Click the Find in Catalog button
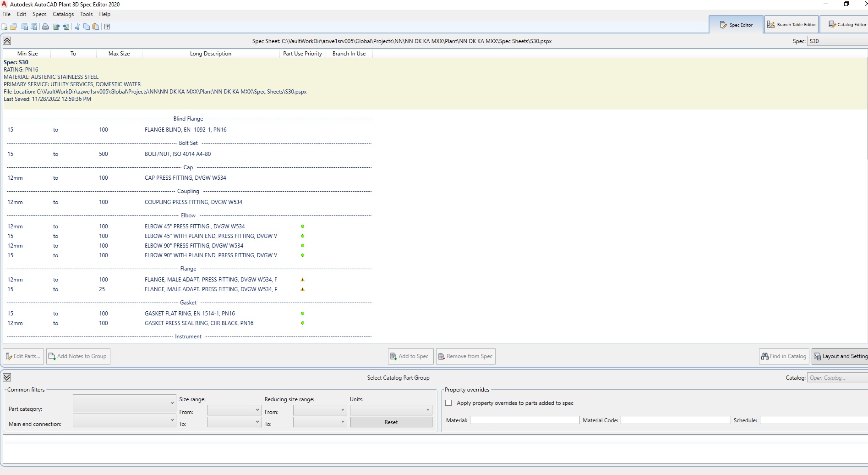This screenshot has width=868, height=475. coord(784,356)
